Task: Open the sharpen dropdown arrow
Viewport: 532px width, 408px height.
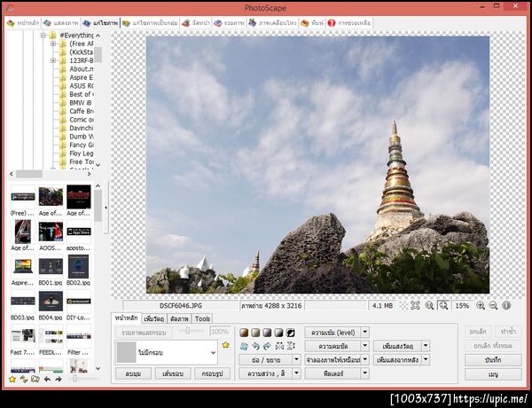Action: pyautogui.click(x=365, y=346)
